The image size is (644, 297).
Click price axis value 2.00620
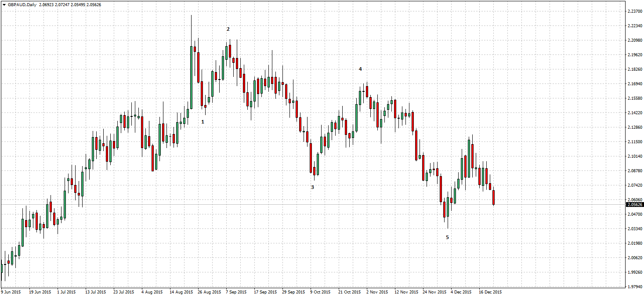634,258
